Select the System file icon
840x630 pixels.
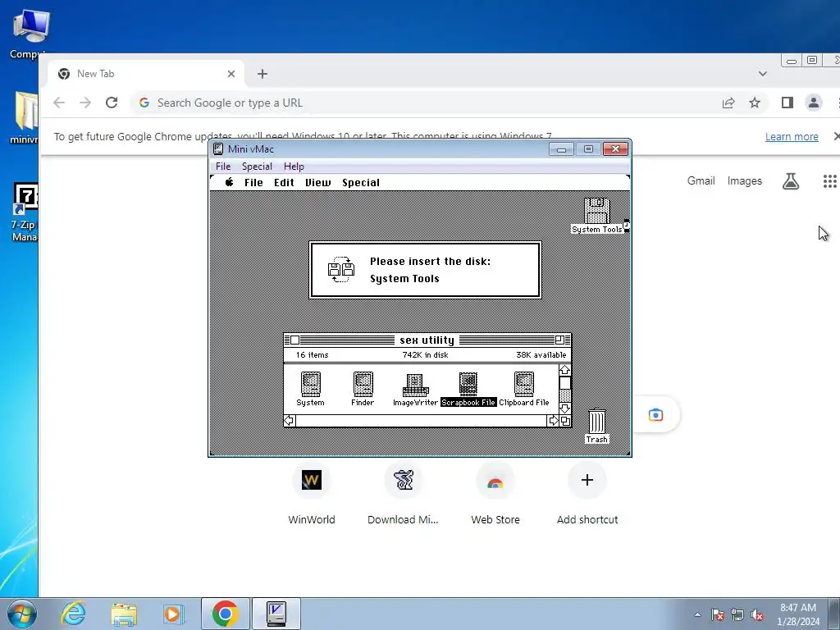pos(310,389)
